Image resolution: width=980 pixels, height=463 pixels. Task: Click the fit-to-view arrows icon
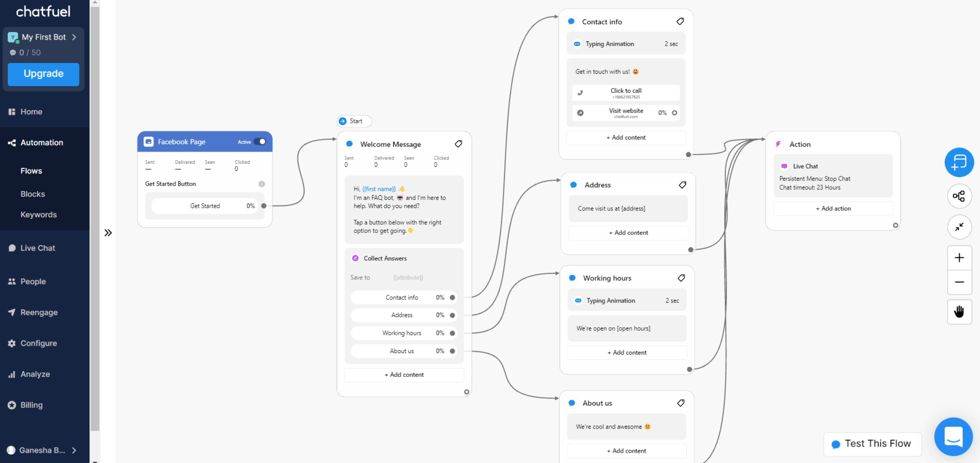960,227
